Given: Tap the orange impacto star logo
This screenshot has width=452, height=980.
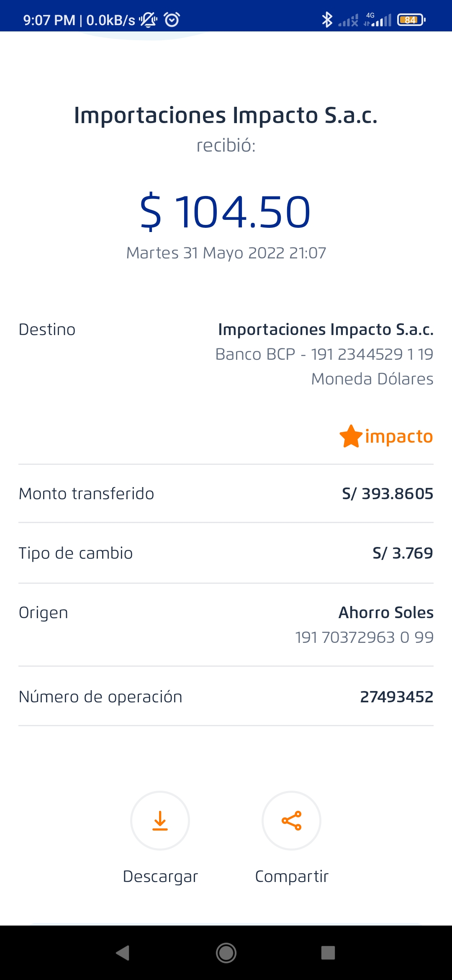Looking at the screenshot, I should point(351,436).
